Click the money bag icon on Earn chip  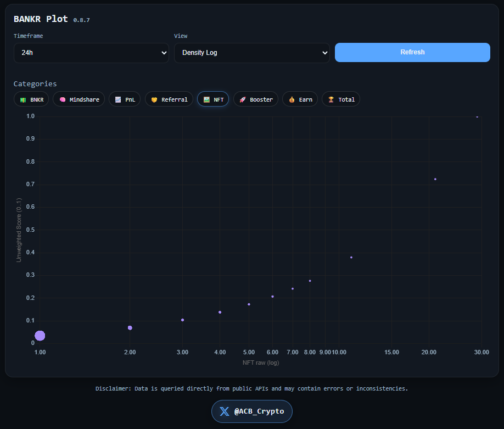(x=292, y=99)
